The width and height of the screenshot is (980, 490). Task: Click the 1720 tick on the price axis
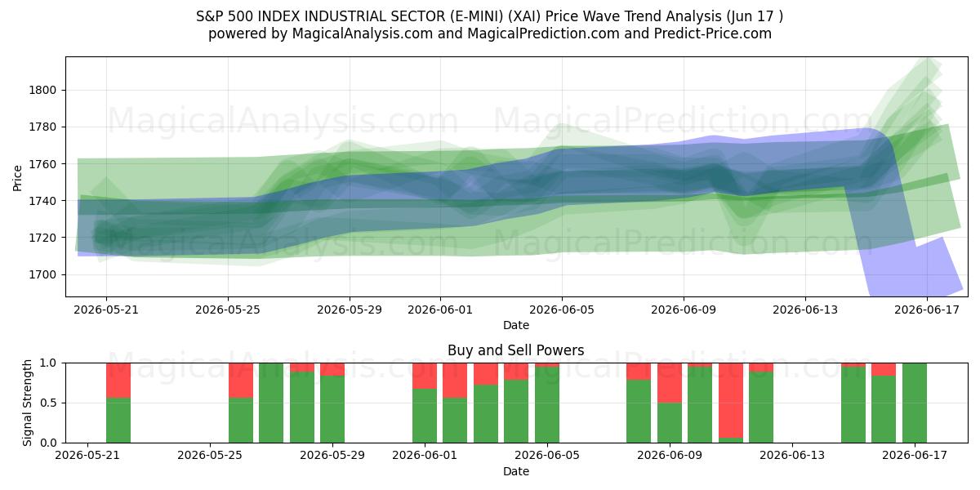pyautogui.click(x=42, y=238)
